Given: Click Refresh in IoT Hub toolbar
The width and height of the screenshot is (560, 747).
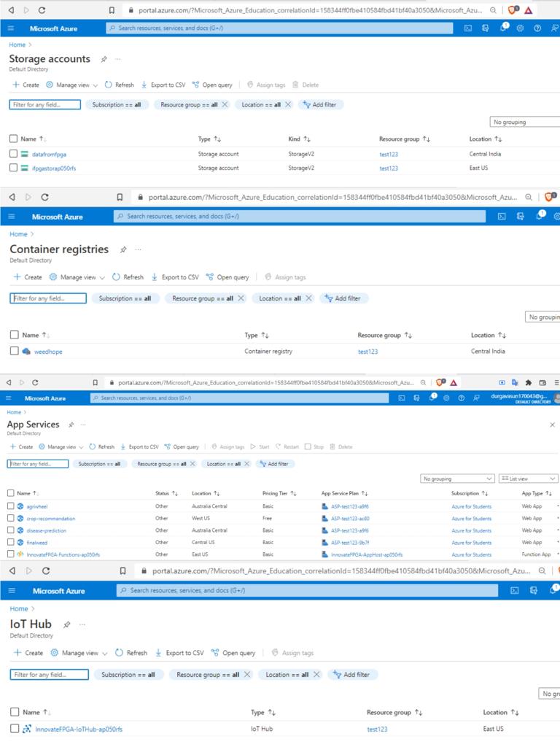Looking at the screenshot, I should (x=131, y=653).
